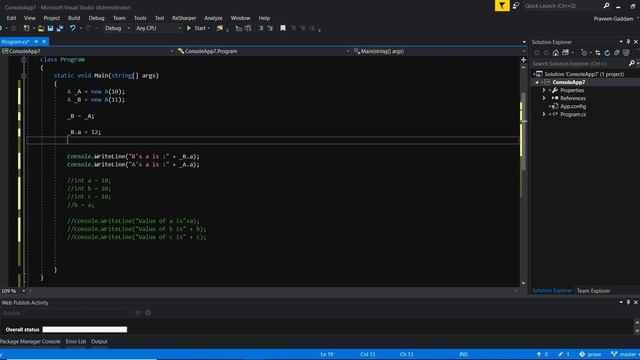
Task: Click the Open File folder icon
Action: tap(41, 28)
